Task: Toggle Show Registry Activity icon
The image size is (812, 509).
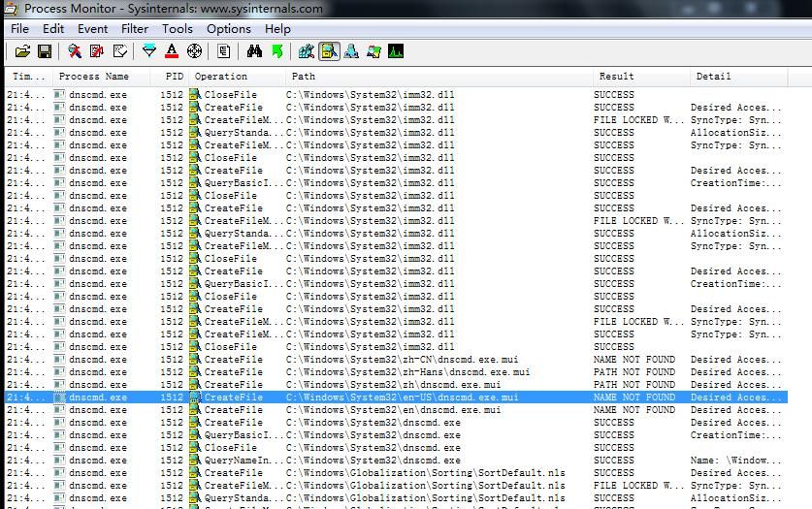Action: coord(307,51)
